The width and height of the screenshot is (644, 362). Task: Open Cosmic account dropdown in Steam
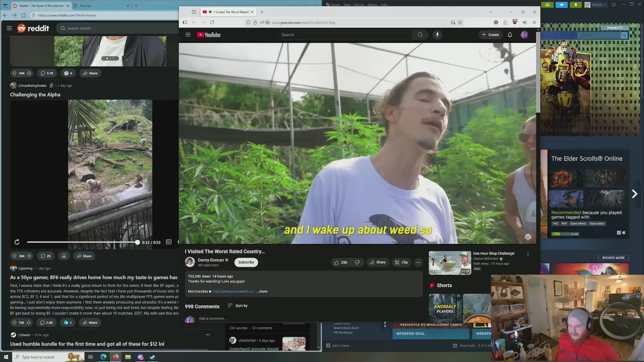[x=596, y=5]
